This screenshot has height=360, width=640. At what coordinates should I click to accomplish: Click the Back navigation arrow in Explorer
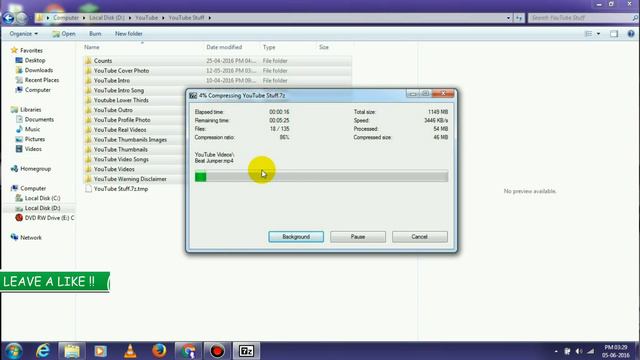pos(8,18)
